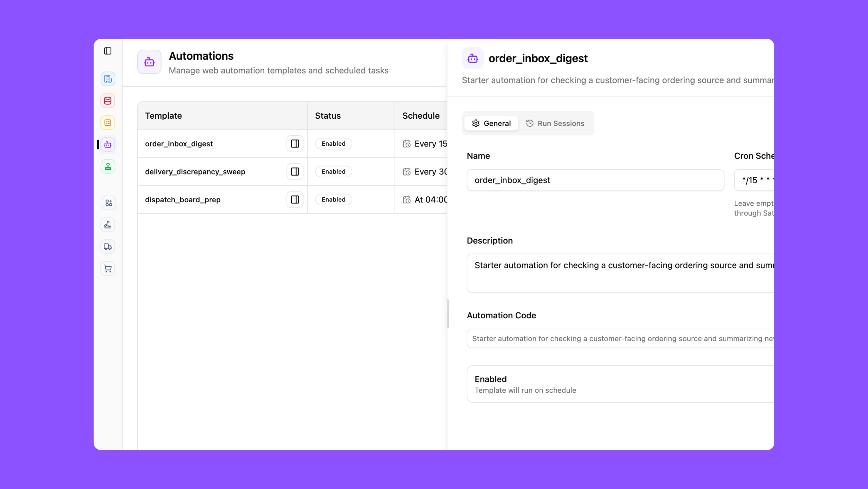Click the Enabled badge on dispatch_board_prep row
Screen dimensions: 868x489
point(333,199)
